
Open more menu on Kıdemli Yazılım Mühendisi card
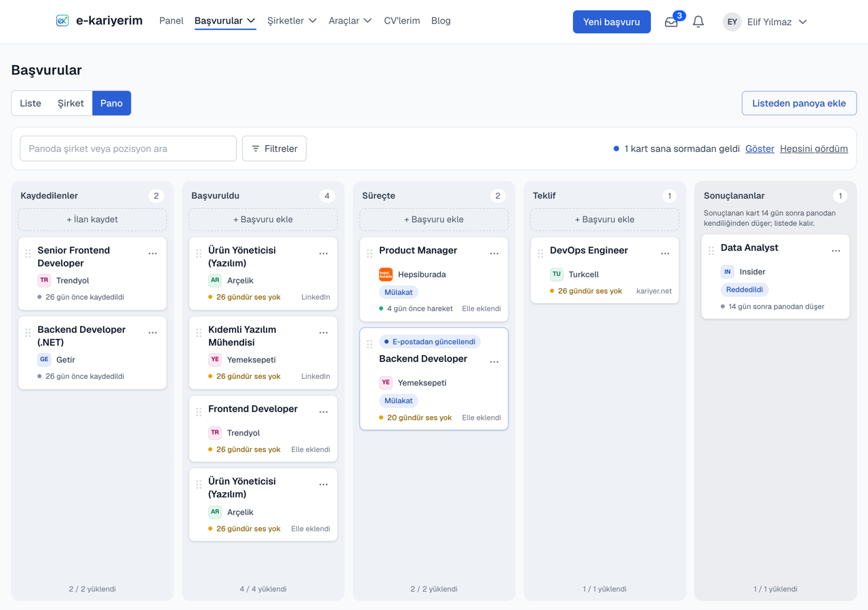click(x=323, y=333)
